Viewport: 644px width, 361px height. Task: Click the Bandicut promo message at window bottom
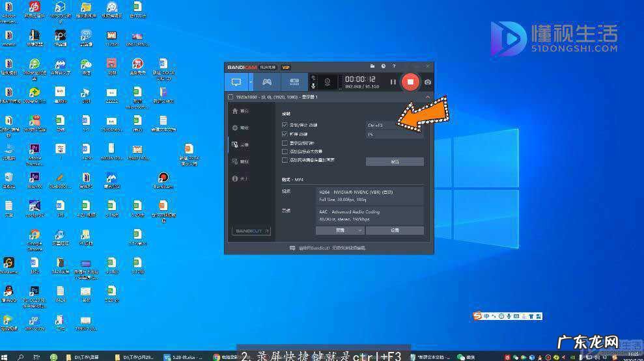pyautogui.click(x=328, y=248)
